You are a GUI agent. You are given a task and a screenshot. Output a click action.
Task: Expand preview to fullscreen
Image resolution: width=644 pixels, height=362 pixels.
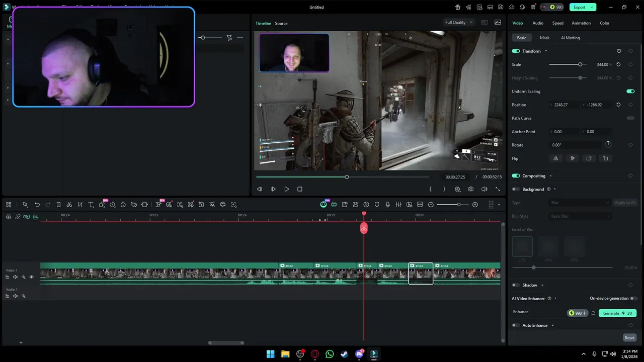(x=498, y=189)
